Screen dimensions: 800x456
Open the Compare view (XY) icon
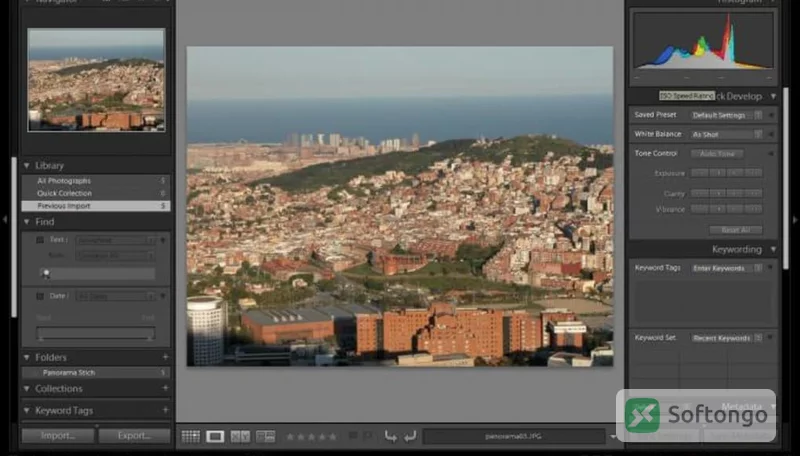pos(240,437)
